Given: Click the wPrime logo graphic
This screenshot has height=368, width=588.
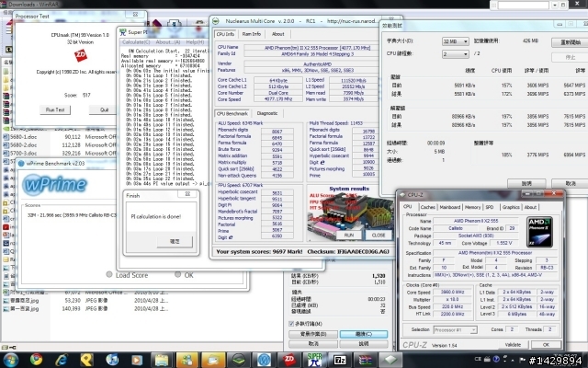Looking at the screenshot, I should tap(55, 184).
